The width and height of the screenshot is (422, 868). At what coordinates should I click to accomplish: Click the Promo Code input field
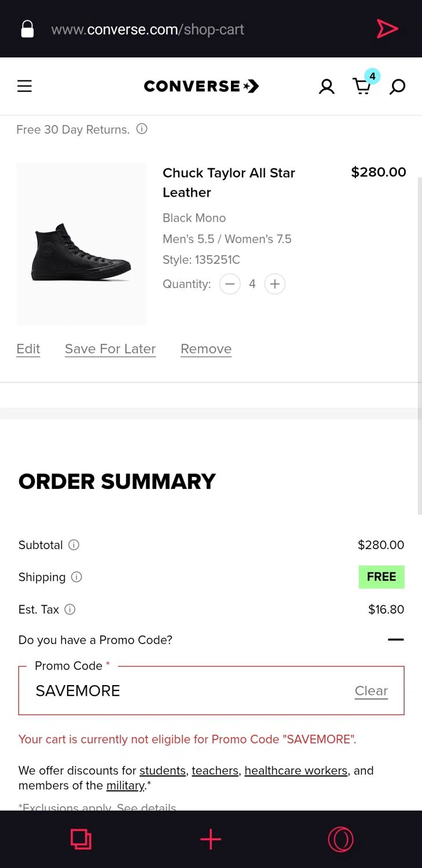click(211, 690)
